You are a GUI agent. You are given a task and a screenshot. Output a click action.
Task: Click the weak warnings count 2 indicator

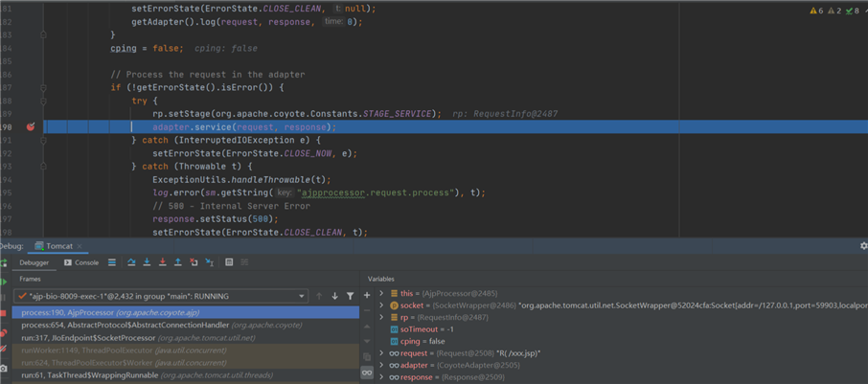(x=834, y=11)
